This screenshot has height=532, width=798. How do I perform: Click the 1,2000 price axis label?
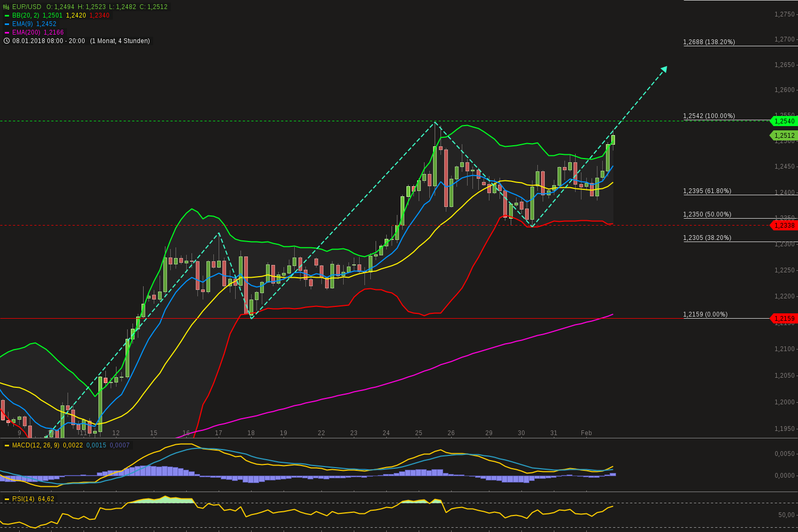click(785, 402)
